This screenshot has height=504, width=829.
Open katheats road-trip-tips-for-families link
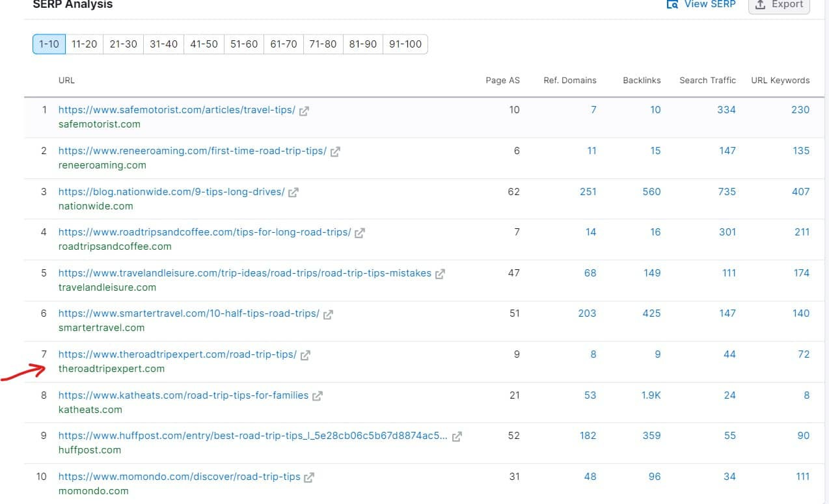tap(183, 395)
